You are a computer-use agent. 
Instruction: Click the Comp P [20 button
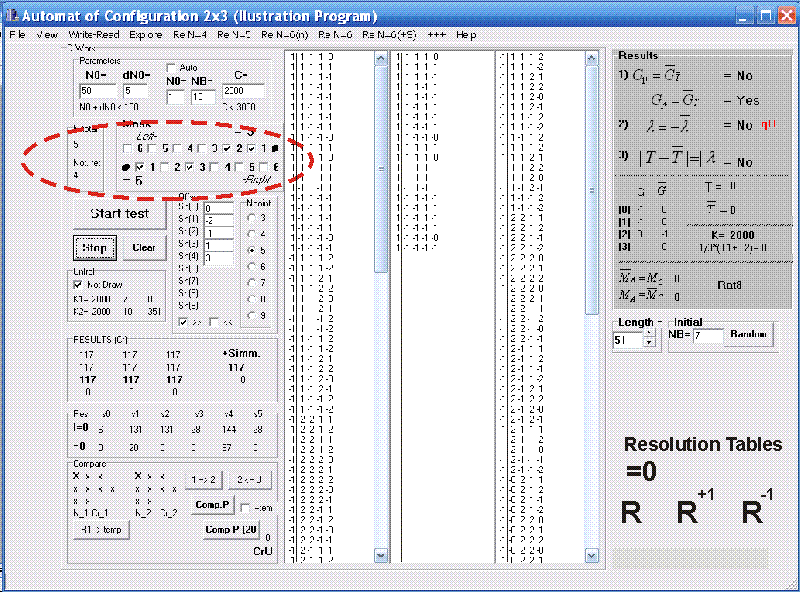coord(231,529)
